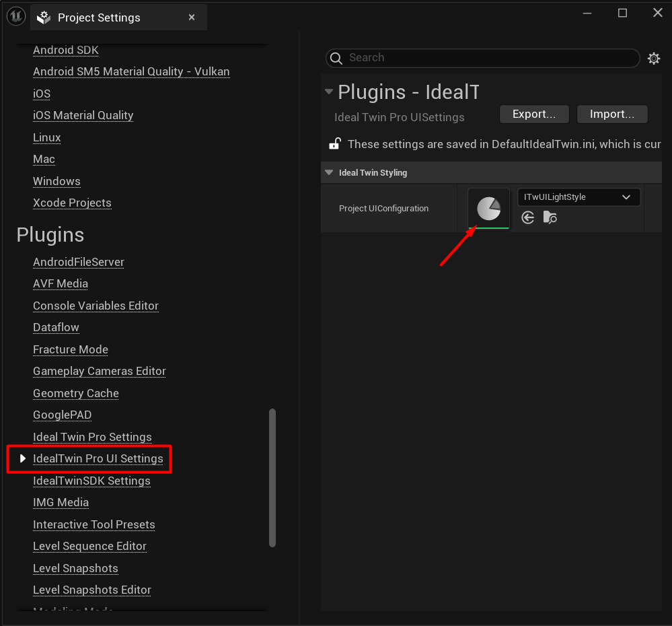
Task: Collapse the Ideal Twin Styling section
Action: [329, 173]
